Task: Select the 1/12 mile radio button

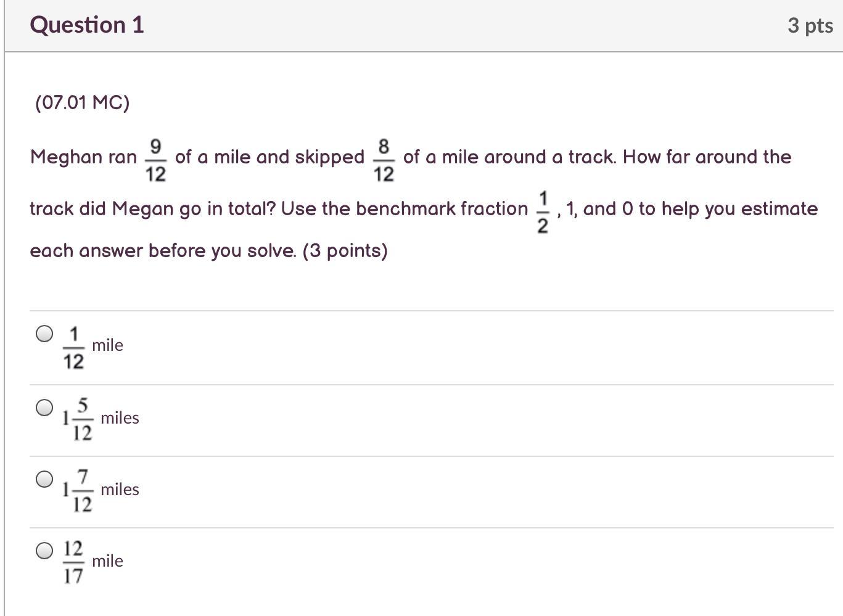Action: pos(44,334)
